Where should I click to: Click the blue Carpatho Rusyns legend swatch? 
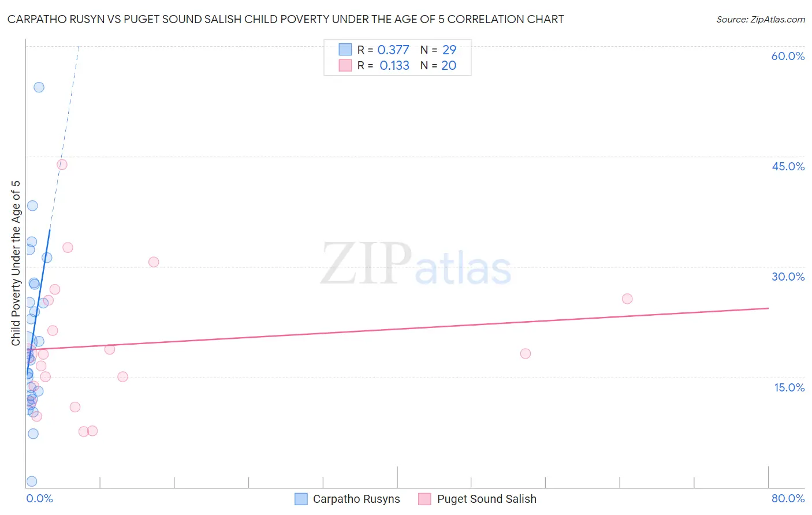pos(301,499)
